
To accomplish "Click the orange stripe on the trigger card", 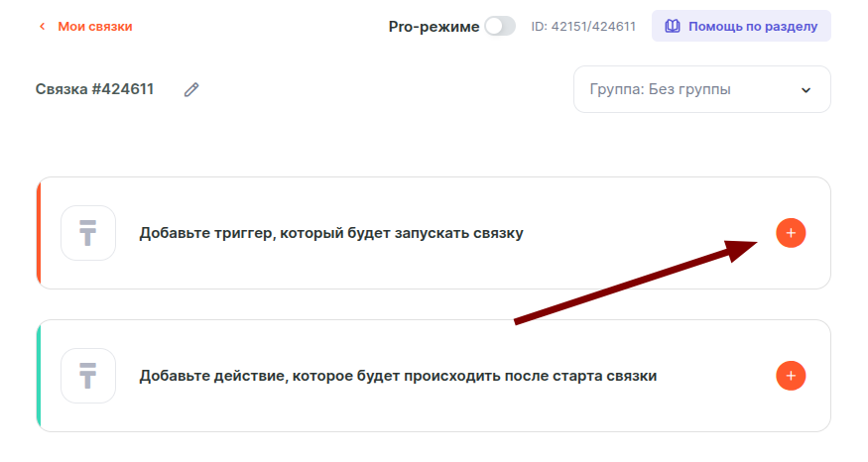I will click(x=39, y=233).
